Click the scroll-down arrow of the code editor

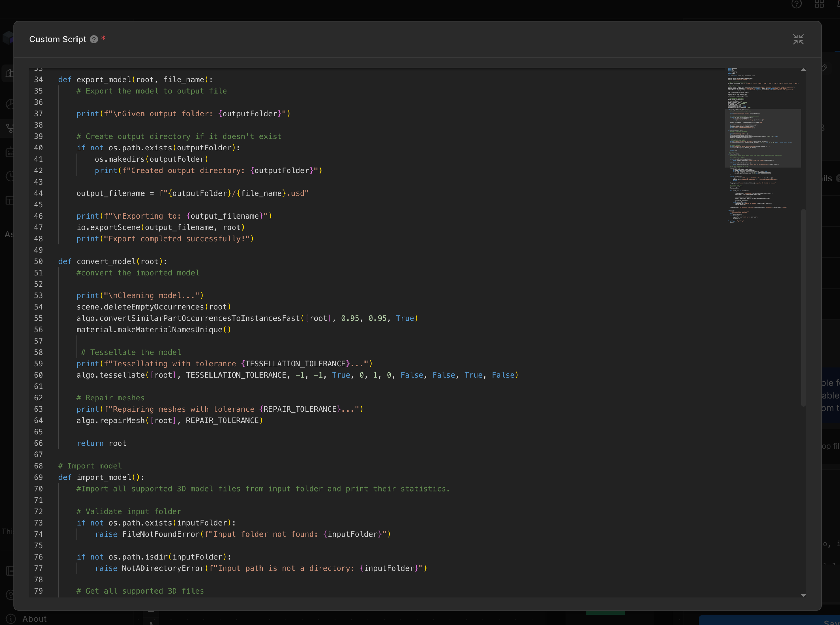pyautogui.click(x=803, y=595)
